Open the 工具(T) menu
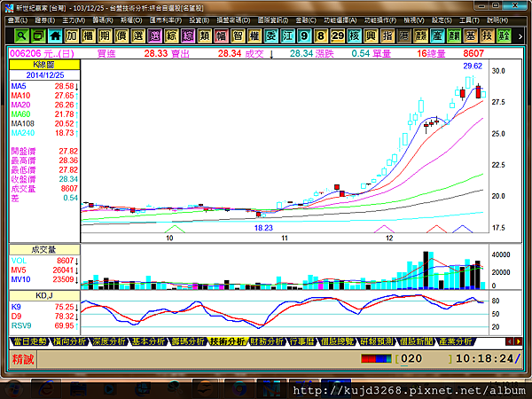Viewport: 532px width, 399px height. pyautogui.click(x=469, y=20)
